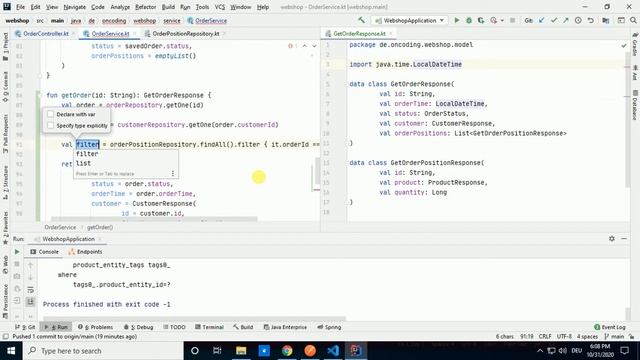
Task: Open Problems tool window
Action: (96, 327)
